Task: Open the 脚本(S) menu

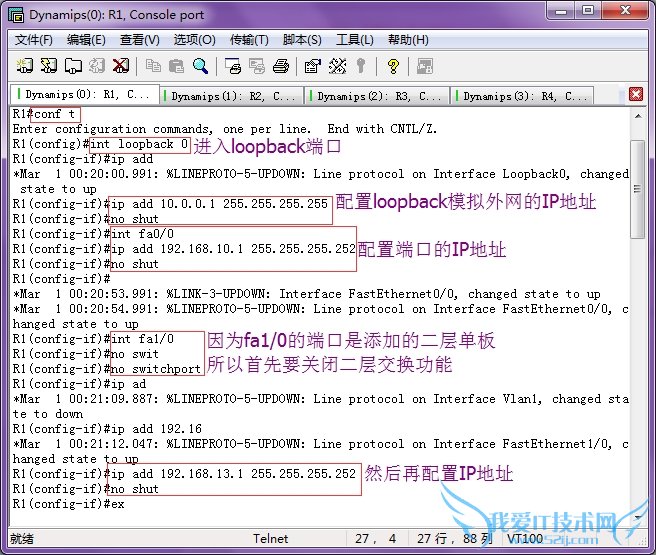Action: (x=302, y=40)
